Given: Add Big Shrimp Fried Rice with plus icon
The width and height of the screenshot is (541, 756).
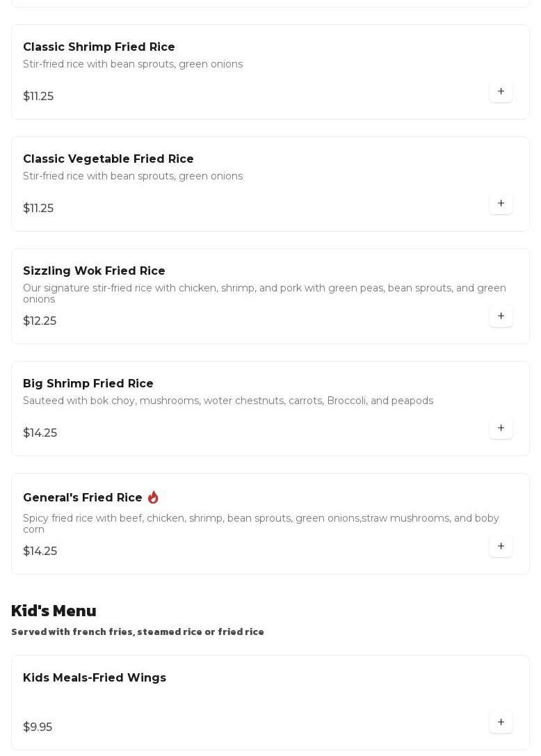Looking at the screenshot, I should (x=501, y=428).
